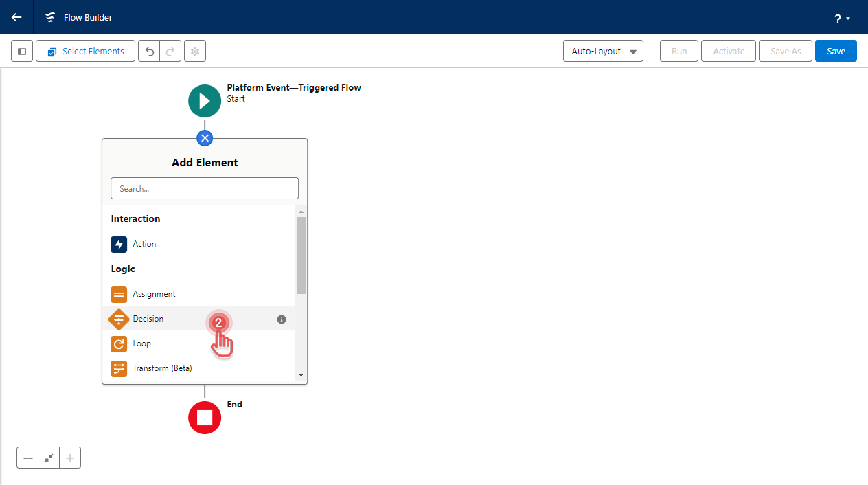The height and width of the screenshot is (485, 868).
Task: Select the Assignment element icon
Action: pos(119,294)
